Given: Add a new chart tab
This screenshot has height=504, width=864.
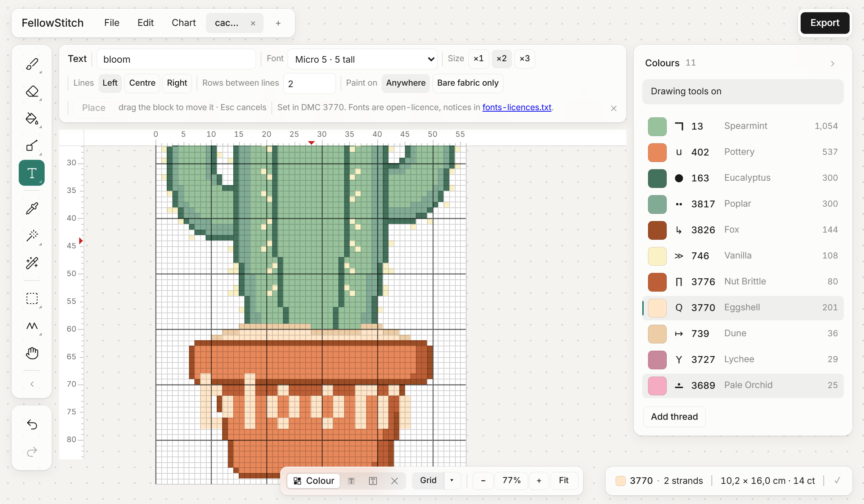Looking at the screenshot, I should (278, 23).
